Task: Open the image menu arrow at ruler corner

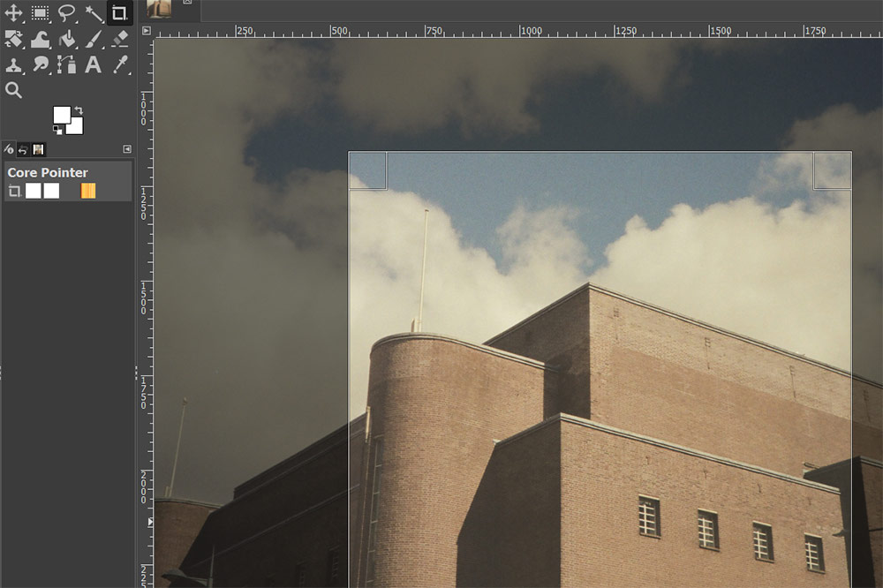Action: (147, 30)
